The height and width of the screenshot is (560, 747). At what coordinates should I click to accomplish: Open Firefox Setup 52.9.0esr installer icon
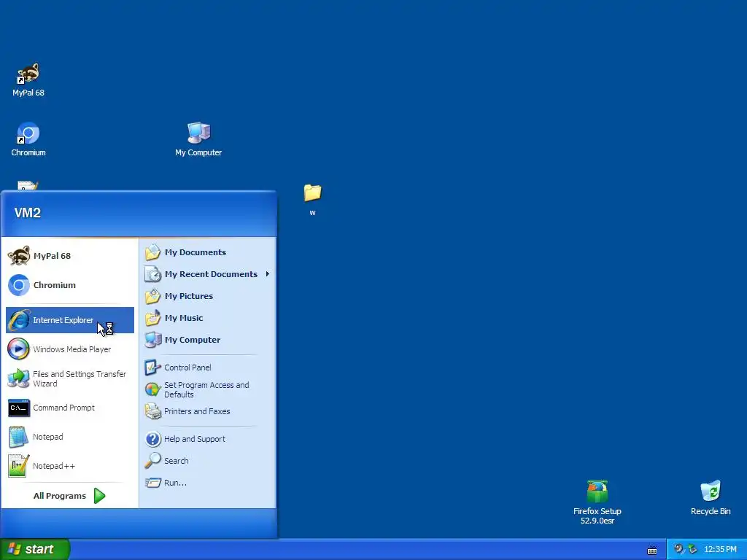tap(597, 502)
